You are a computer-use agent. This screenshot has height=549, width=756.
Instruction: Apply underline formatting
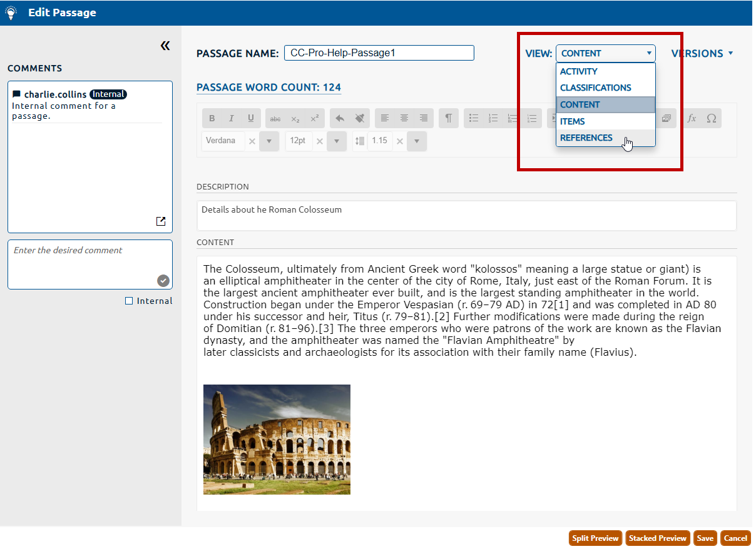[x=251, y=118]
